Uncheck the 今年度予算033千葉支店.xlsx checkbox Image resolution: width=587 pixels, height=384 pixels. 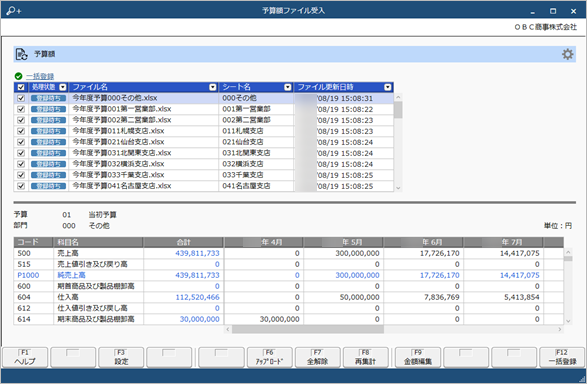[21, 175]
